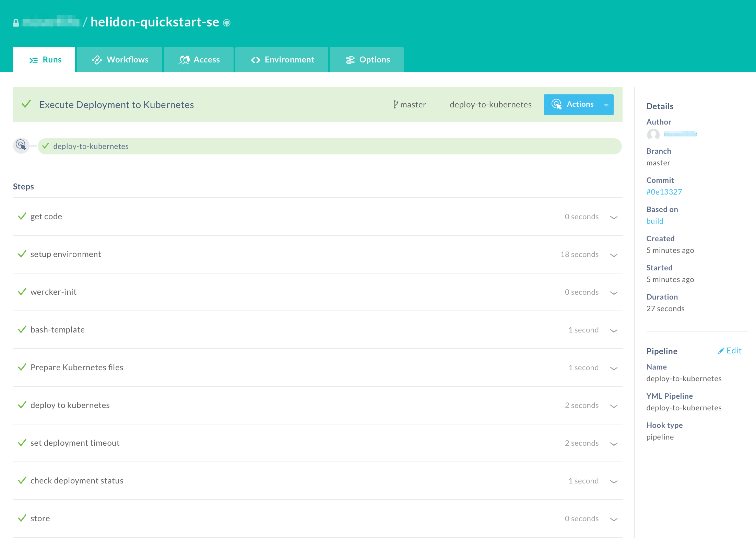Expand the store step log
The image size is (756, 549).
pyautogui.click(x=614, y=519)
